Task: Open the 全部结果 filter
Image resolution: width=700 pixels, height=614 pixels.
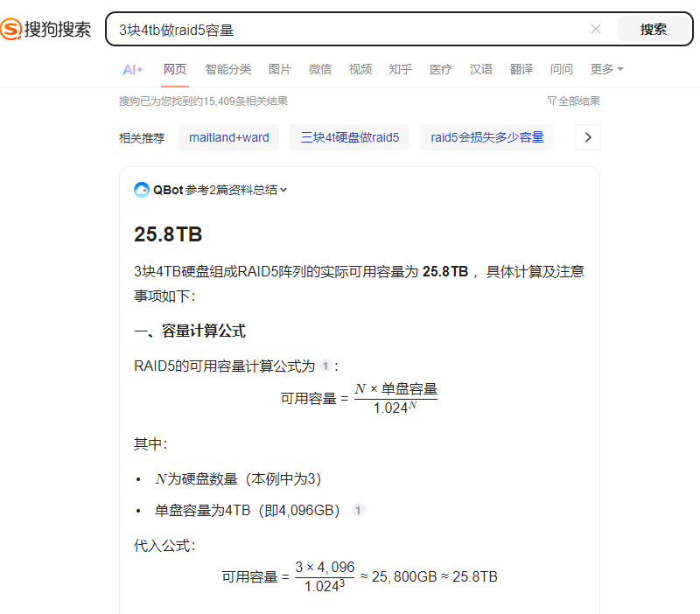Action: pos(574,101)
